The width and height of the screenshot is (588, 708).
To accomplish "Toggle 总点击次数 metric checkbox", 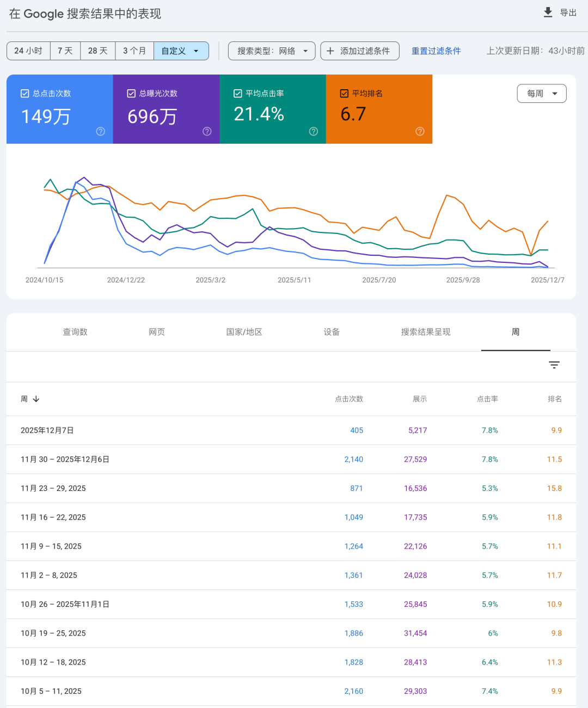I will pyautogui.click(x=24, y=94).
